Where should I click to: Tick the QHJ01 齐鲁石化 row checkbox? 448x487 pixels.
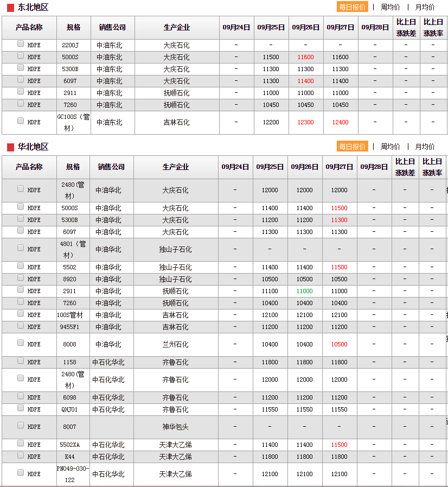pyautogui.click(x=21, y=408)
